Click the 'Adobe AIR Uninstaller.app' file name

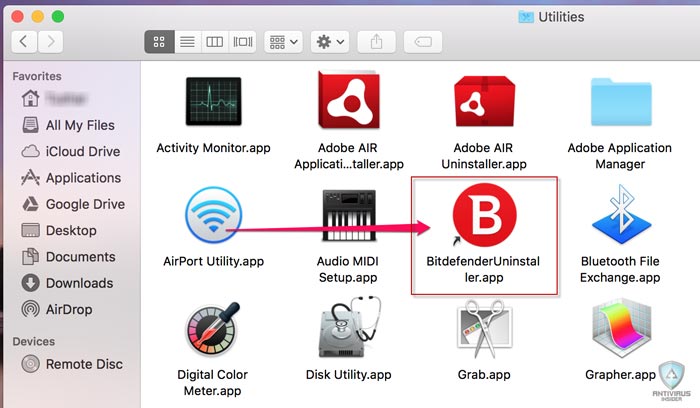[x=484, y=156]
